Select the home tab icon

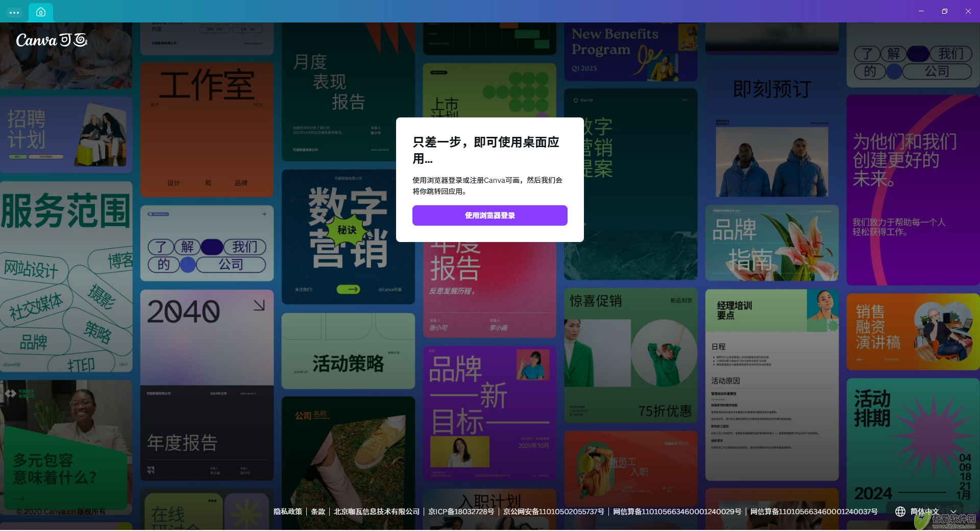click(41, 12)
